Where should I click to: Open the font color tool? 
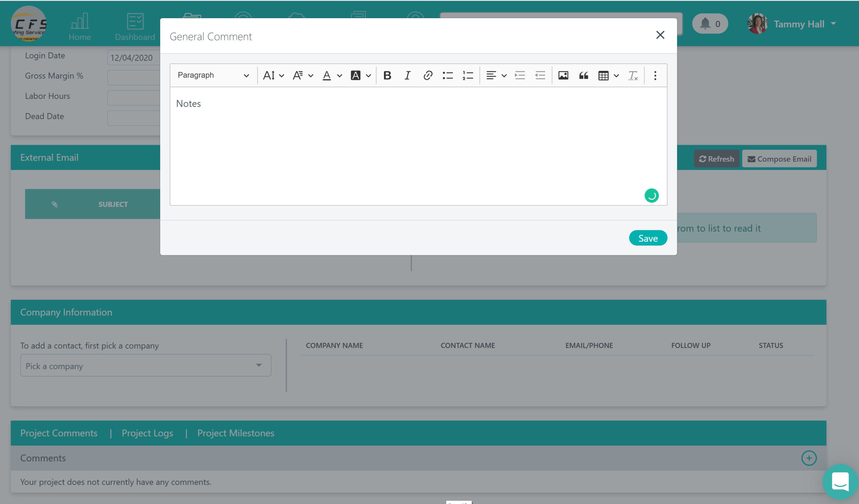pos(327,75)
